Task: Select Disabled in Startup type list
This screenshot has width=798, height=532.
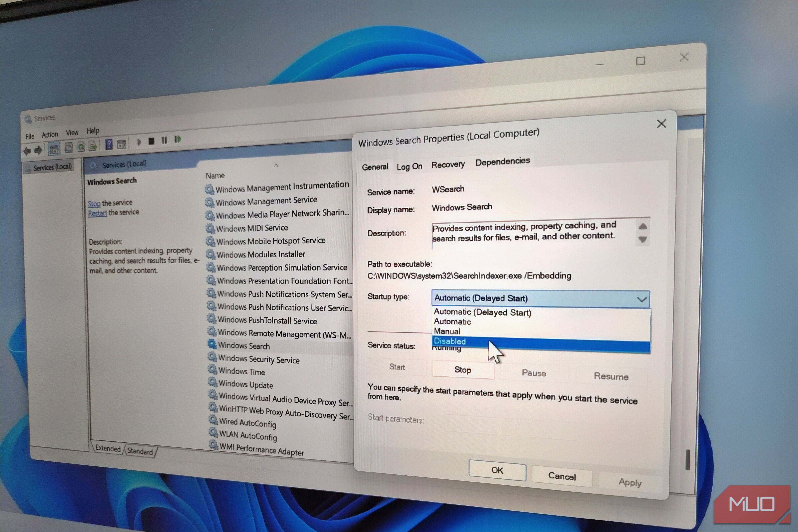Action: 450,341
